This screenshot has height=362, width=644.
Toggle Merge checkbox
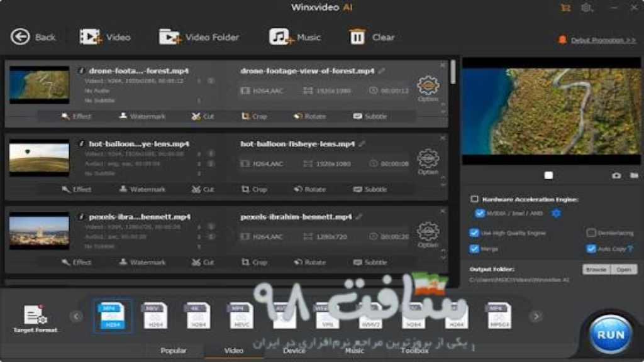(474, 249)
